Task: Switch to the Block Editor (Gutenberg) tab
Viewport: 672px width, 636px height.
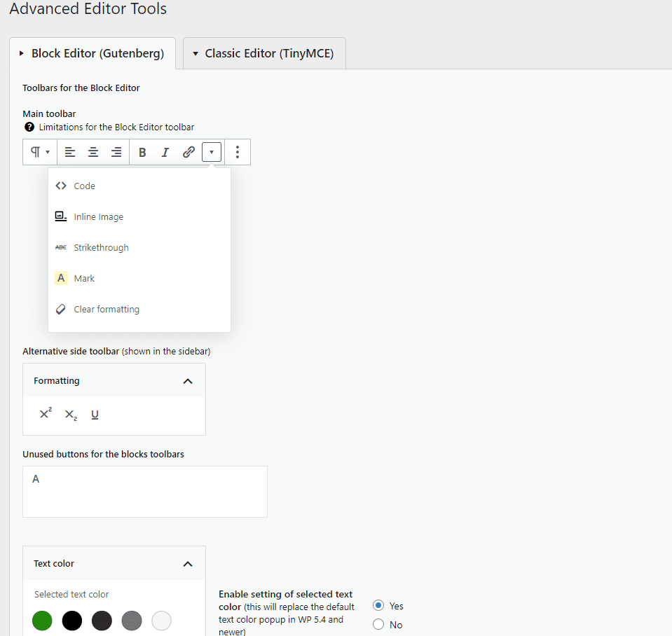Action: [92, 53]
